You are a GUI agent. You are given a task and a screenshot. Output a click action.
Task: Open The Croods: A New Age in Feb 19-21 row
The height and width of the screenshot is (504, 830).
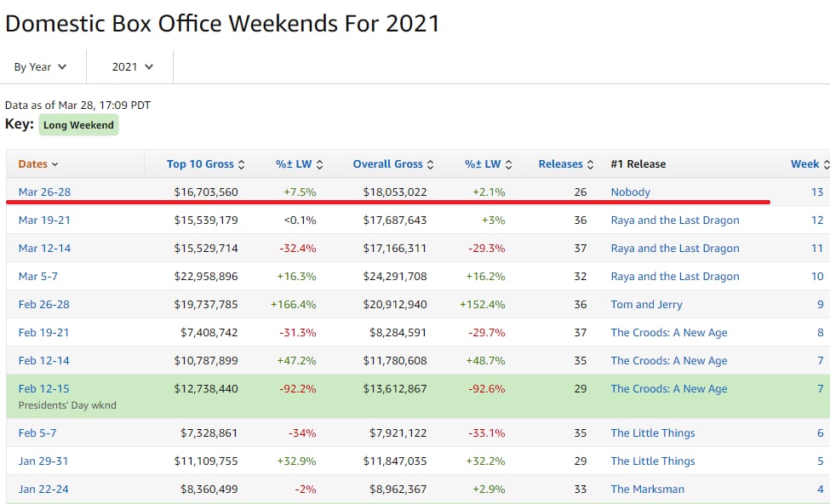[669, 333]
